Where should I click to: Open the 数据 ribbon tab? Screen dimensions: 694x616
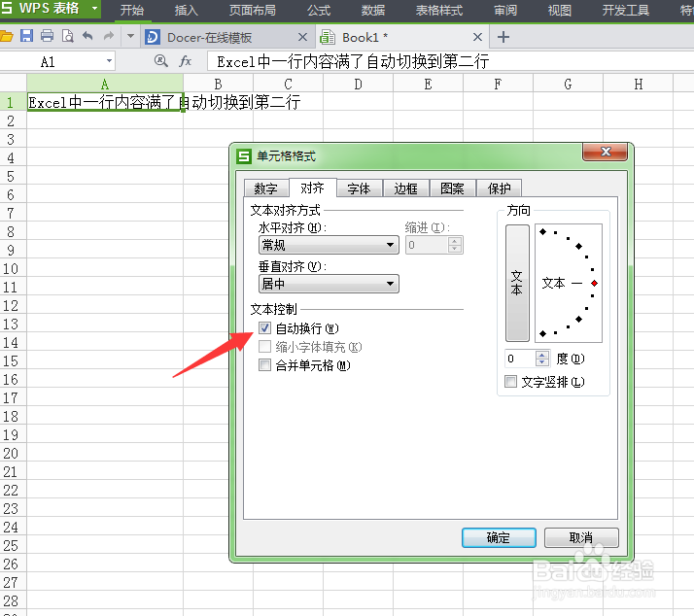pos(372,10)
